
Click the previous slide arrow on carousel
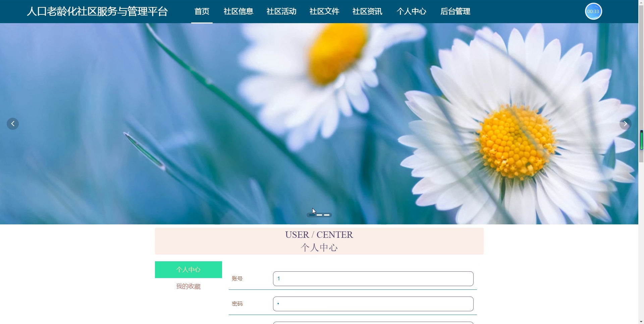pyautogui.click(x=13, y=124)
